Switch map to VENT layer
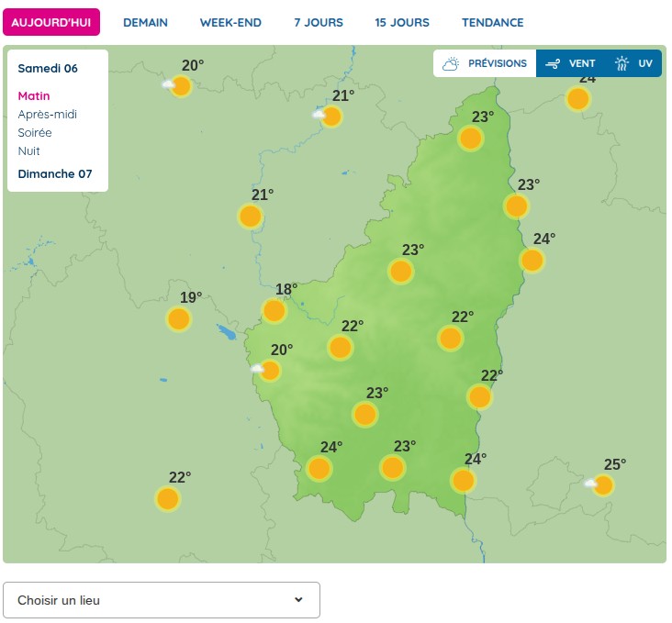The width and height of the screenshot is (672, 623). (x=570, y=63)
